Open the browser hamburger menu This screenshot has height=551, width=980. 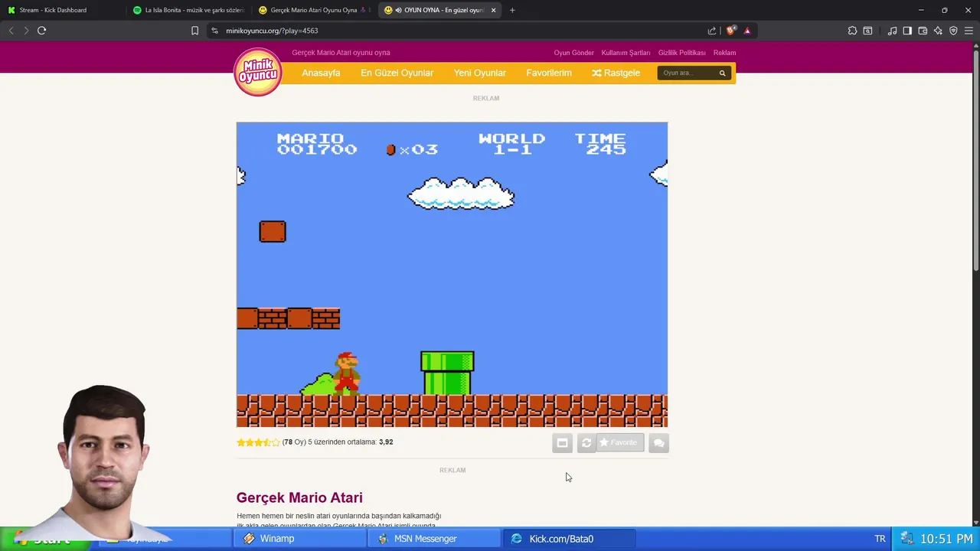969,31
